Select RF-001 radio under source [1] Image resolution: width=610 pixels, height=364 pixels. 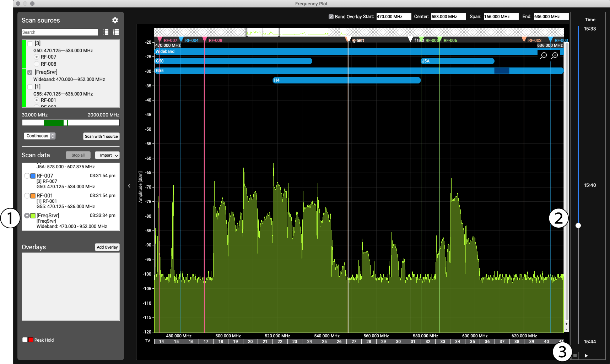coord(36,100)
